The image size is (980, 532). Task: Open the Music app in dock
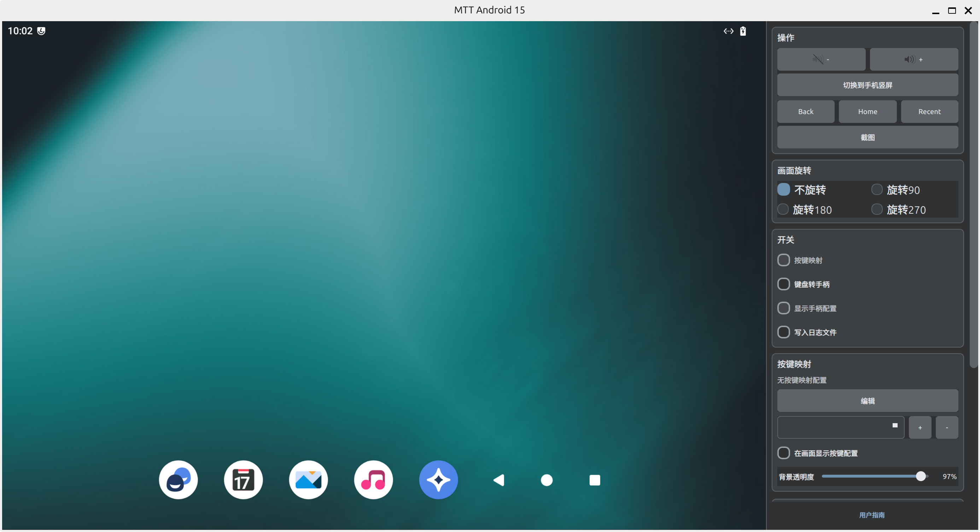pyautogui.click(x=373, y=480)
